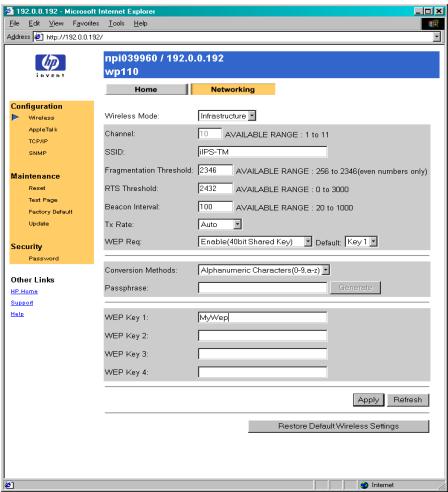Click the Generate button
448x492 pixels.
tap(355, 288)
